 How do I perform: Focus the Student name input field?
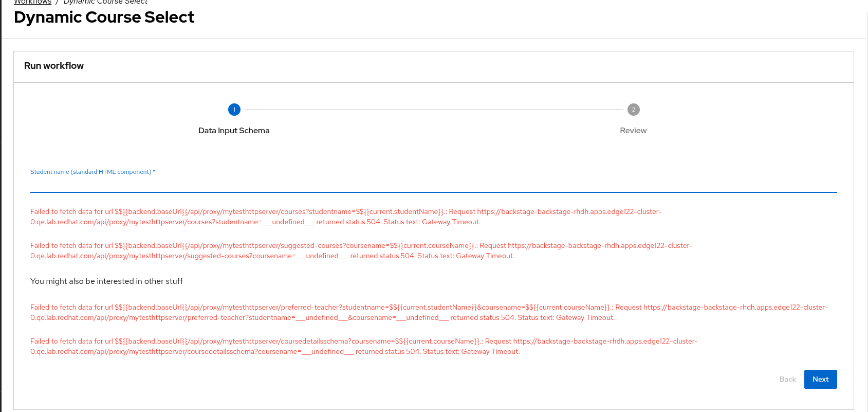tap(433, 185)
